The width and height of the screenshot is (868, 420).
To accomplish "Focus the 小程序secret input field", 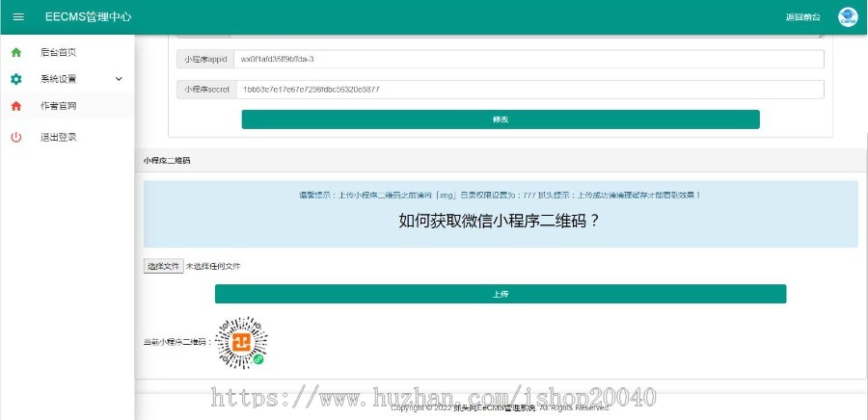I will (x=530, y=90).
